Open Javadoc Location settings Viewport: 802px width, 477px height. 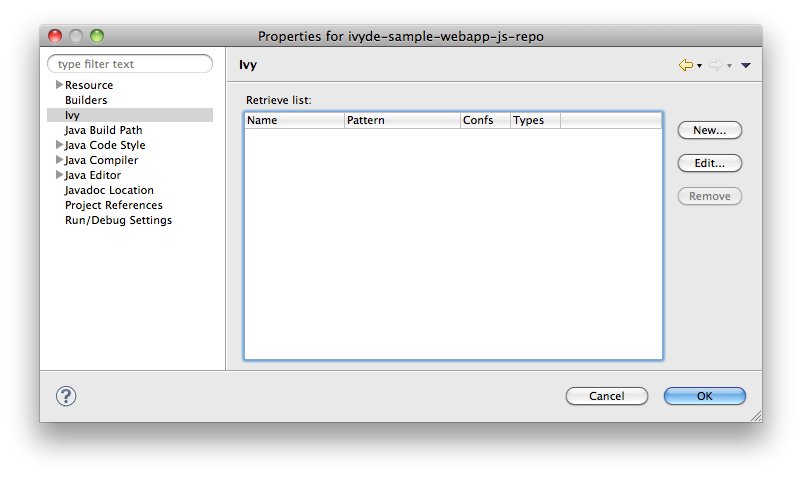(109, 190)
